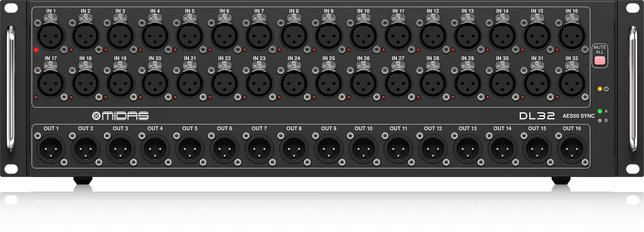Push the release tab above IN 27
This screenshot has height=232, width=644.
tap(398, 66)
